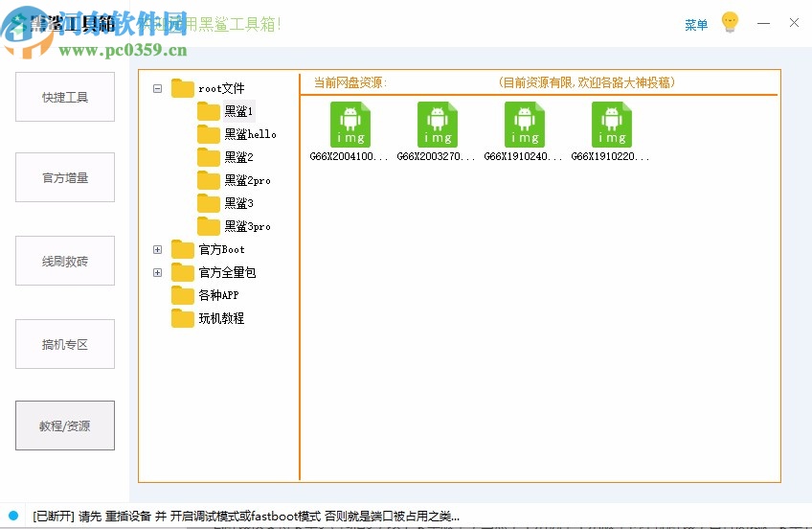The width and height of the screenshot is (812, 529).
Task: Click the 黑鲨2 folder icon
Action: (209, 157)
